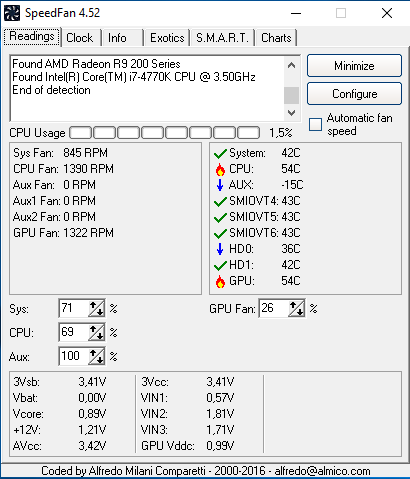Click CPU fan speed spinner arrows
The image size is (410, 479).
(97, 332)
